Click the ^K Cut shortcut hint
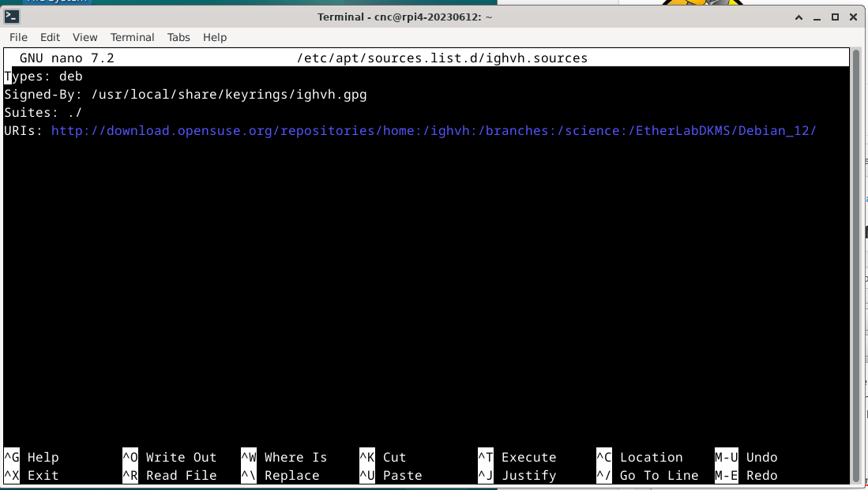 [x=383, y=458]
